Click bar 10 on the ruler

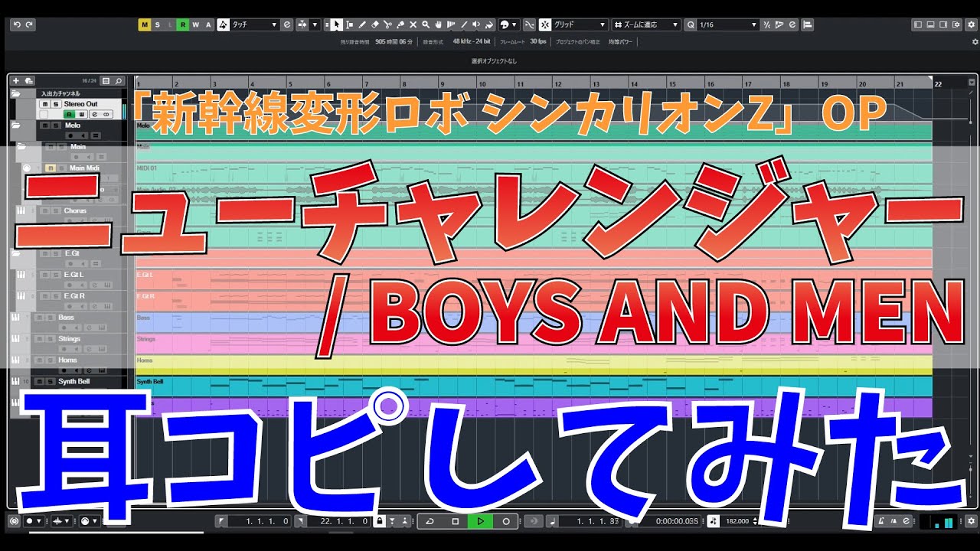point(482,84)
